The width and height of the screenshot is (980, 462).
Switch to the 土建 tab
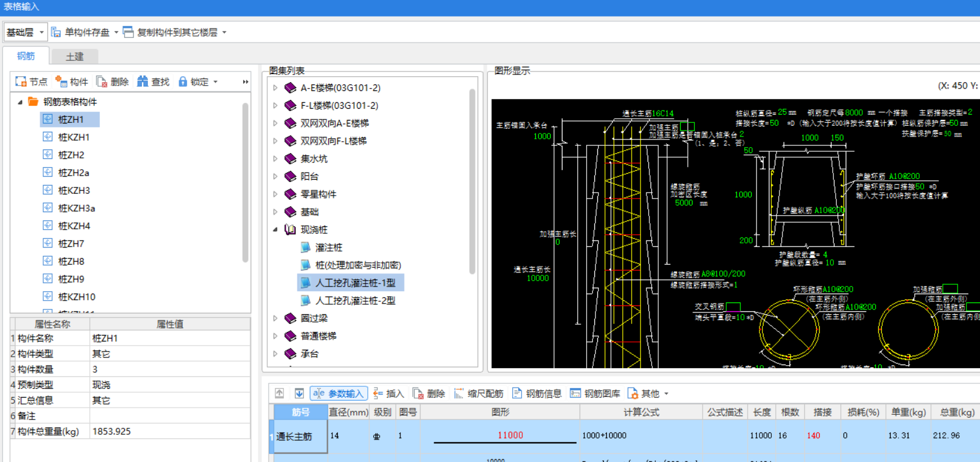tap(75, 57)
